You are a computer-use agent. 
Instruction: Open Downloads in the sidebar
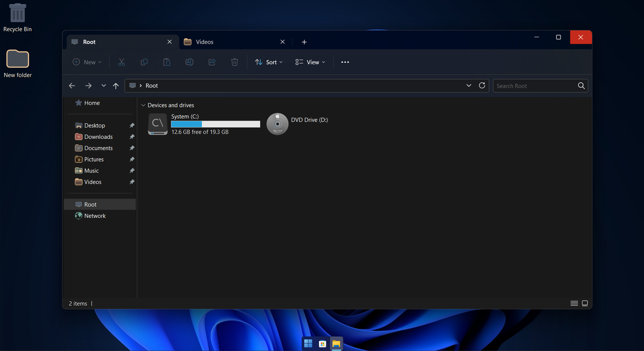tap(100, 137)
